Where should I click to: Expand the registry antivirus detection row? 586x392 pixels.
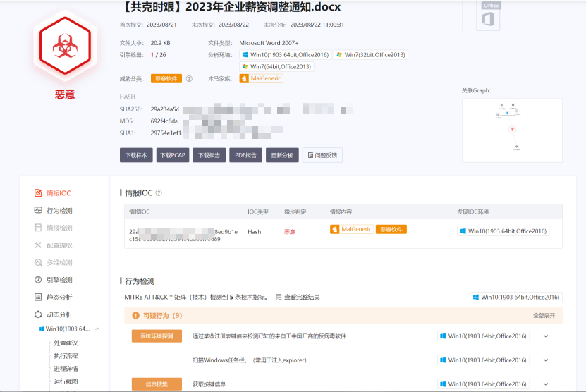(545, 336)
